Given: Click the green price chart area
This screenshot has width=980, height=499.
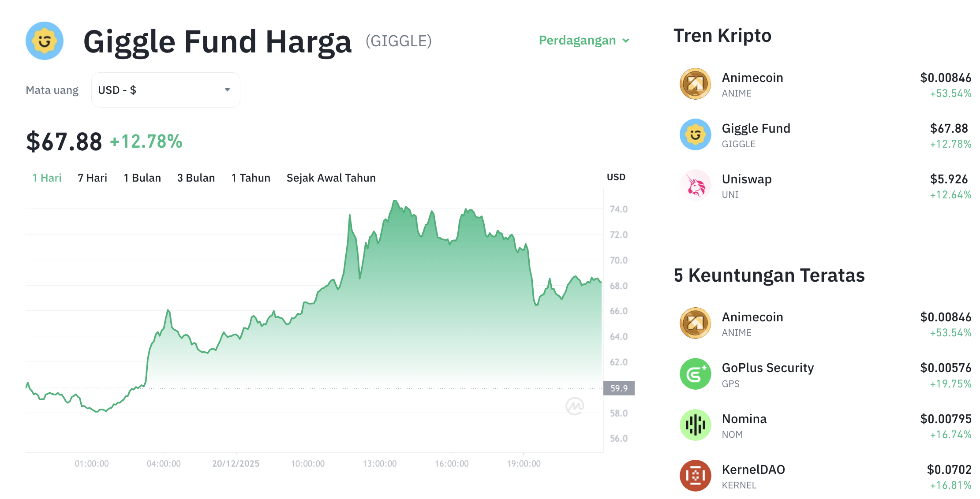Looking at the screenshot, I should [x=397, y=331].
